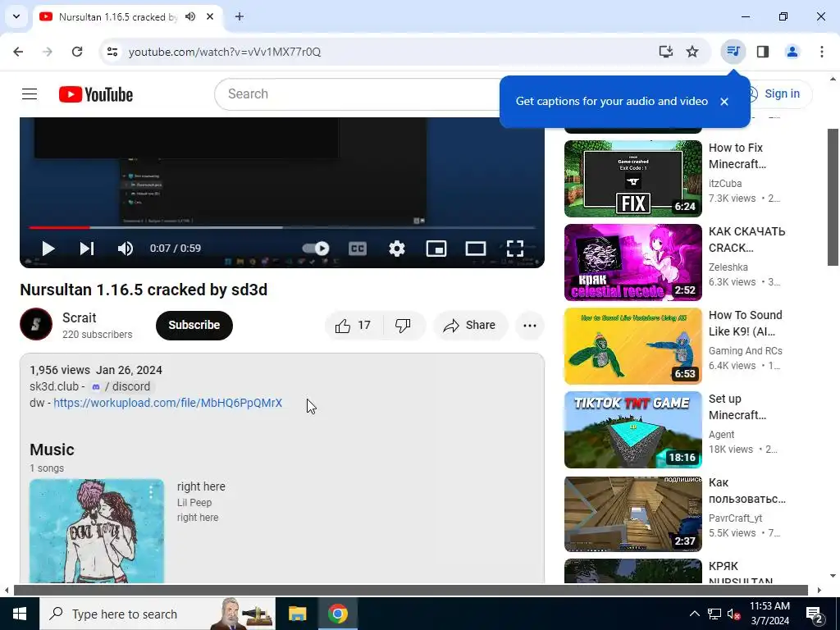This screenshot has height=630, width=840.
Task: Open Windows Start menu
Action: [x=20, y=614]
